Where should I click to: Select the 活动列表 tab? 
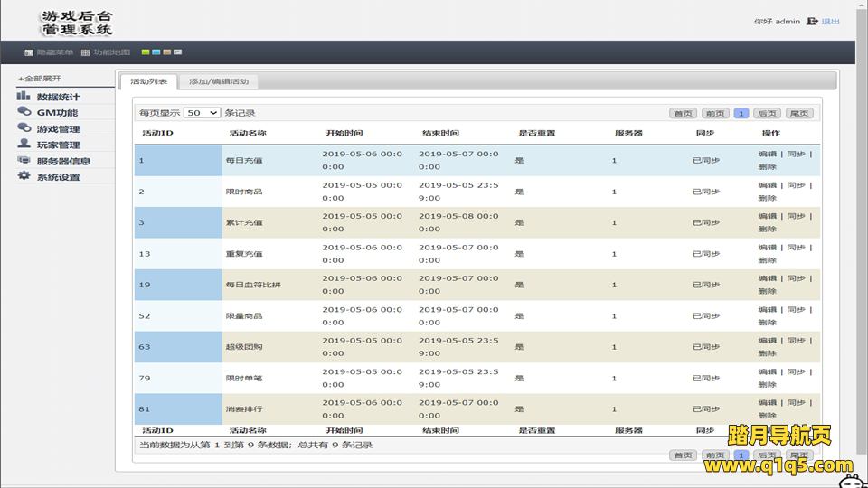148,82
